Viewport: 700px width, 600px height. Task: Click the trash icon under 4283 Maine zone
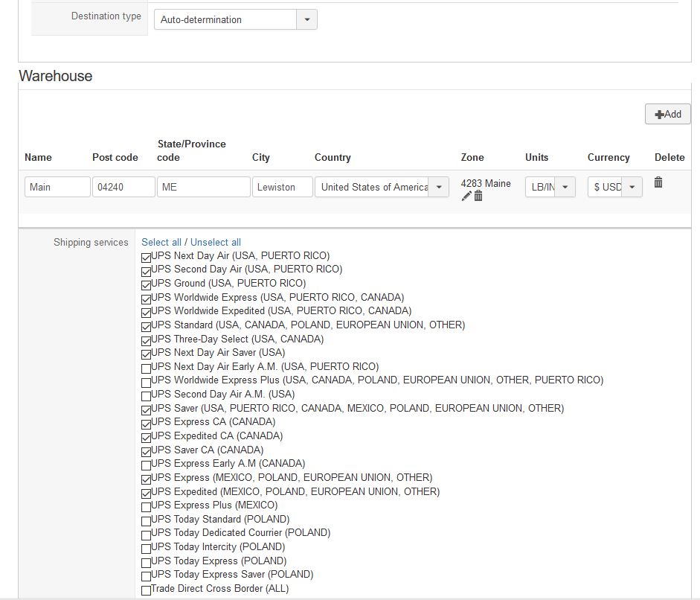(478, 196)
